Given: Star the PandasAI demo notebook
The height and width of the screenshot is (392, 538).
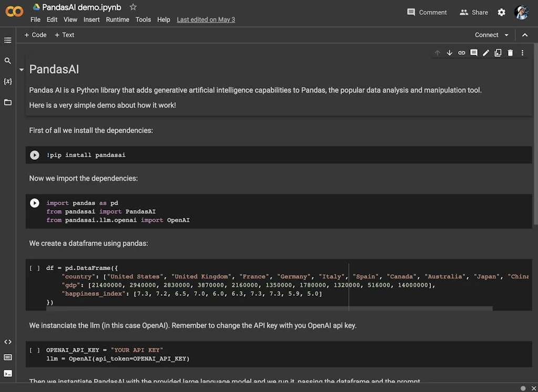Looking at the screenshot, I should [132, 7].
